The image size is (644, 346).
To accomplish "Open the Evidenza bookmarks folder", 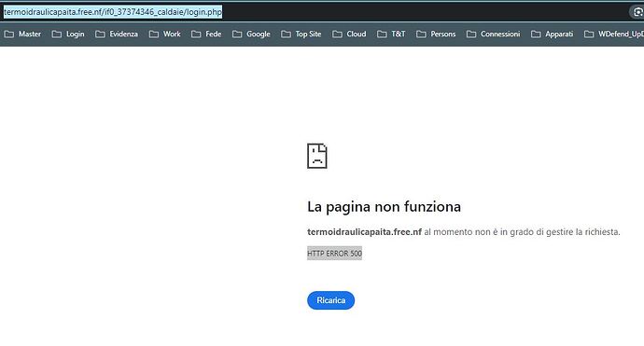I will click(117, 35).
